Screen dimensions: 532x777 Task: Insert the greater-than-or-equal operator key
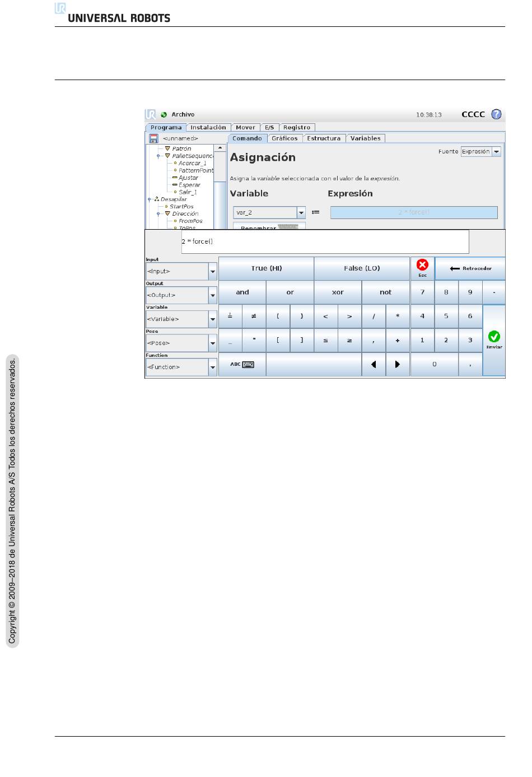(x=349, y=340)
